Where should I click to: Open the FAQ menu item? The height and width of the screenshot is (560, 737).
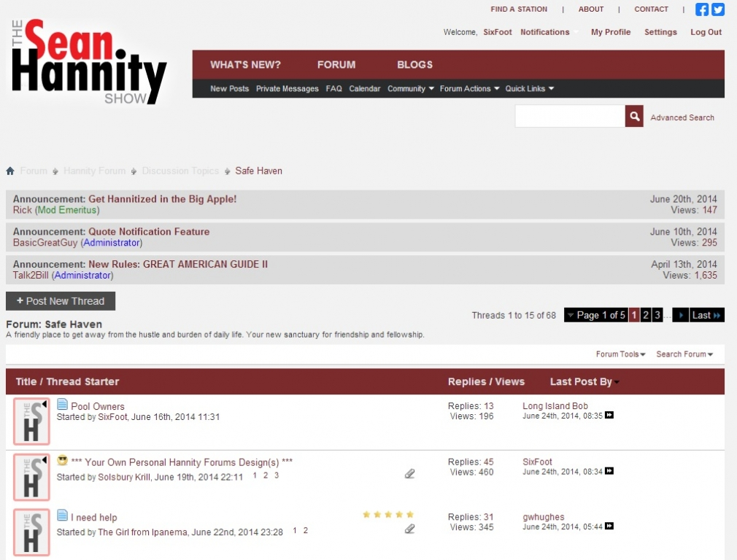coord(333,88)
